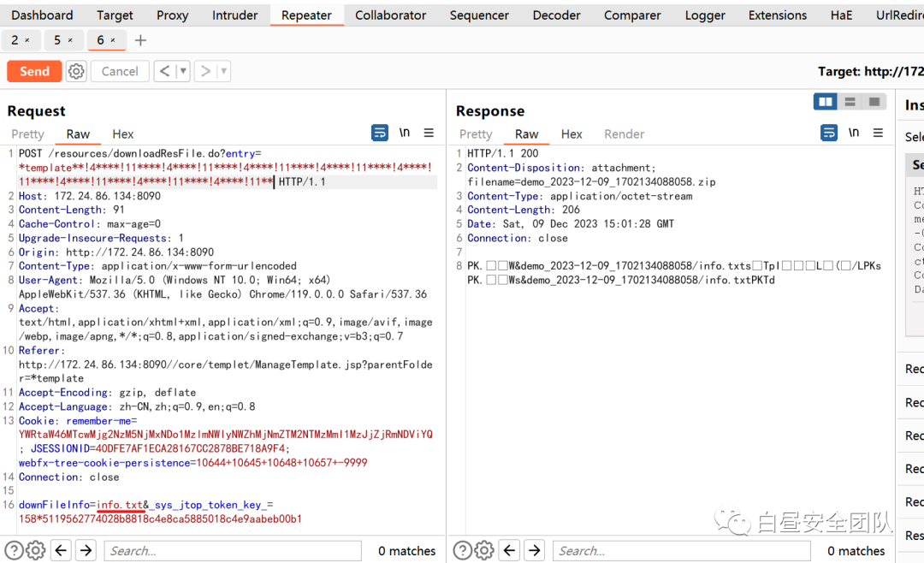Image resolution: width=924 pixels, height=563 pixels.
Task: Switch to the Proxy tab
Action: tap(172, 15)
